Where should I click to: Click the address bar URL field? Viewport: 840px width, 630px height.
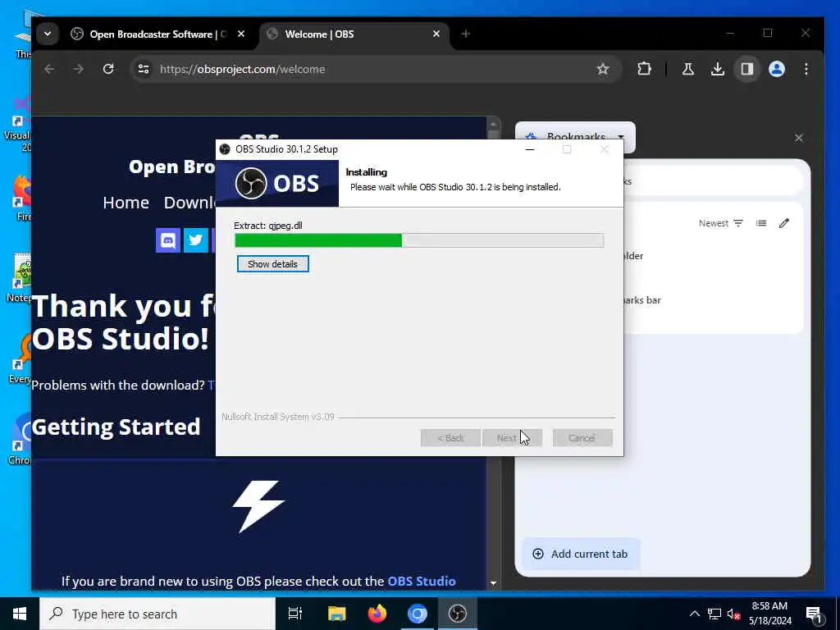coord(375,69)
